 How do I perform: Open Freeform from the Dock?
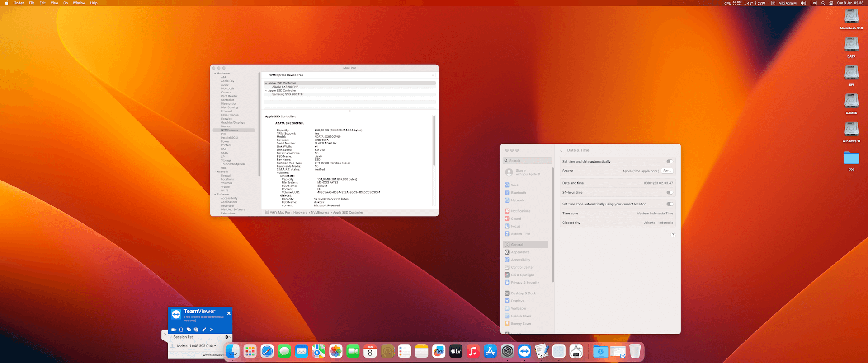439,351
